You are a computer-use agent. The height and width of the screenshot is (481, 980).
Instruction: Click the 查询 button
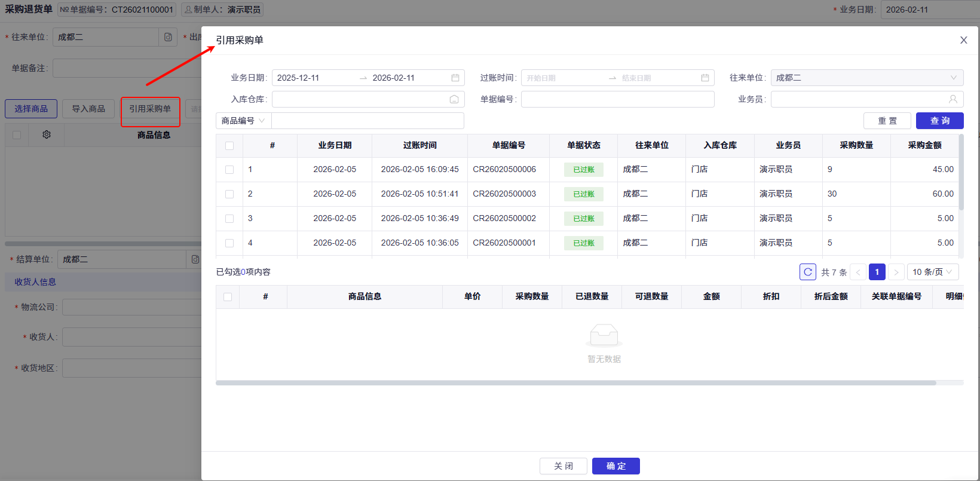click(940, 121)
